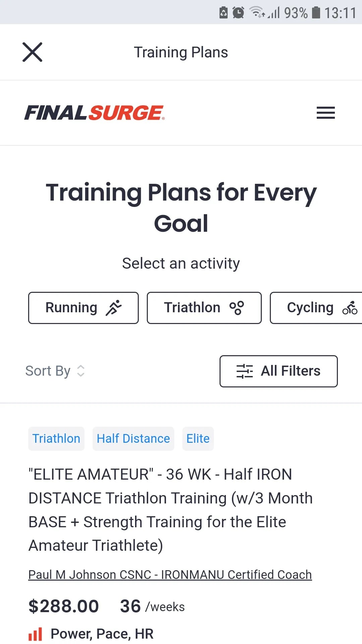Open All Filters panel
The height and width of the screenshot is (644, 362).
point(278,371)
